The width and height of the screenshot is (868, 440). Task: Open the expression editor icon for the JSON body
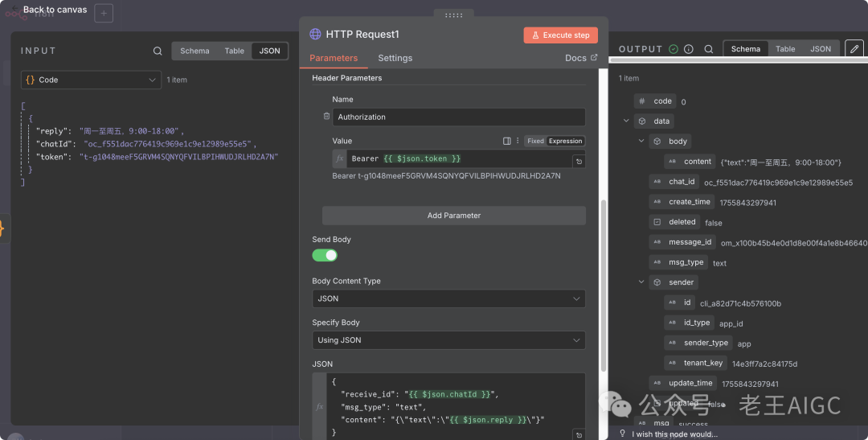coord(579,434)
